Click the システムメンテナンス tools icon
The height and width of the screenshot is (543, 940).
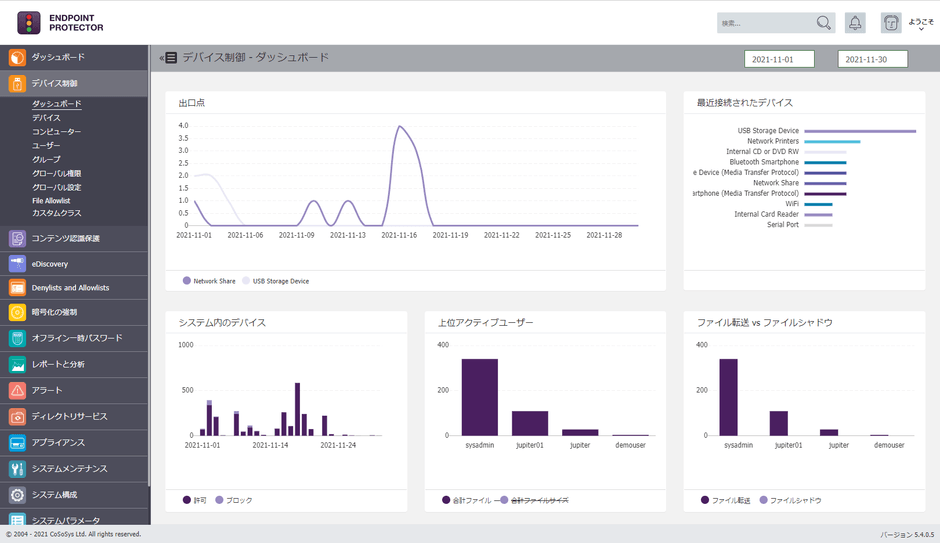[x=17, y=469]
